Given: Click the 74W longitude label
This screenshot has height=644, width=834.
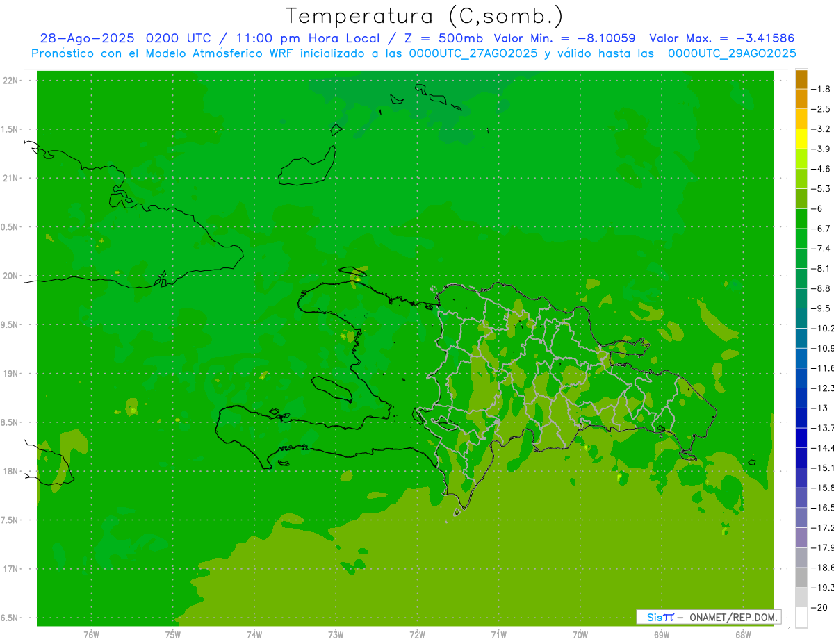Looking at the screenshot, I should [x=254, y=634].
